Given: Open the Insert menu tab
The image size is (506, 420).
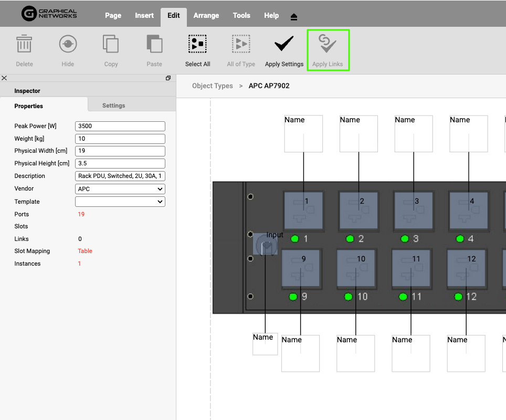Looking at the screenshot, I should [144, 16].
